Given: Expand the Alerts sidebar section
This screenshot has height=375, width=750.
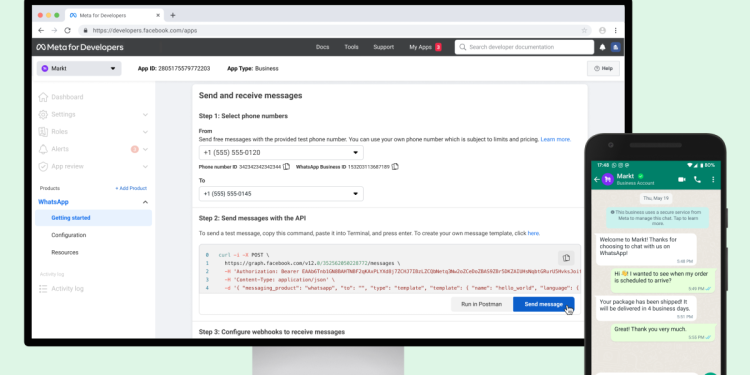Looking at the screenshot, I should (x=145, y=149).
